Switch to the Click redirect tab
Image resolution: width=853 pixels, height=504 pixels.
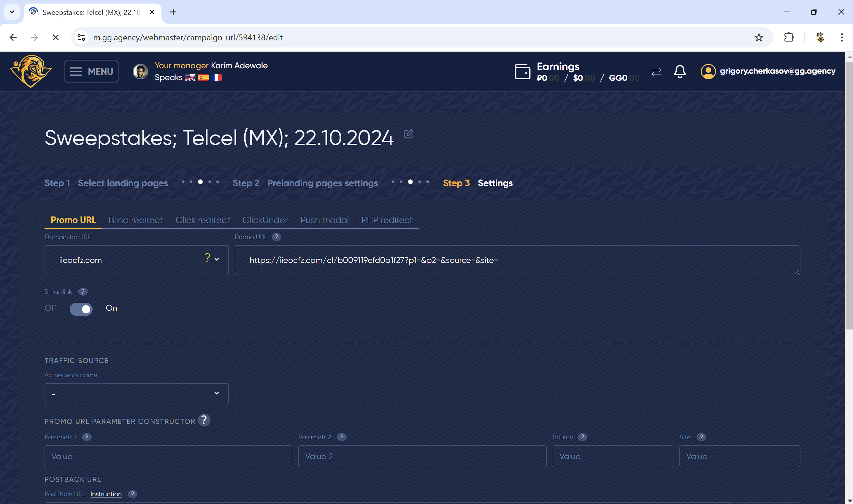(202, 220)
